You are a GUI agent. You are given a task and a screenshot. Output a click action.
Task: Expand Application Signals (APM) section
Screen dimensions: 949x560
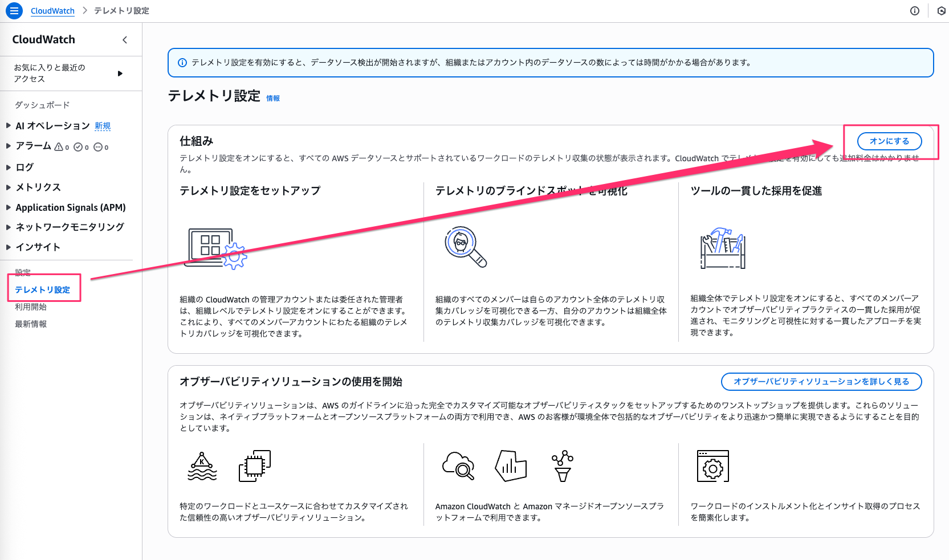(9, 207)
